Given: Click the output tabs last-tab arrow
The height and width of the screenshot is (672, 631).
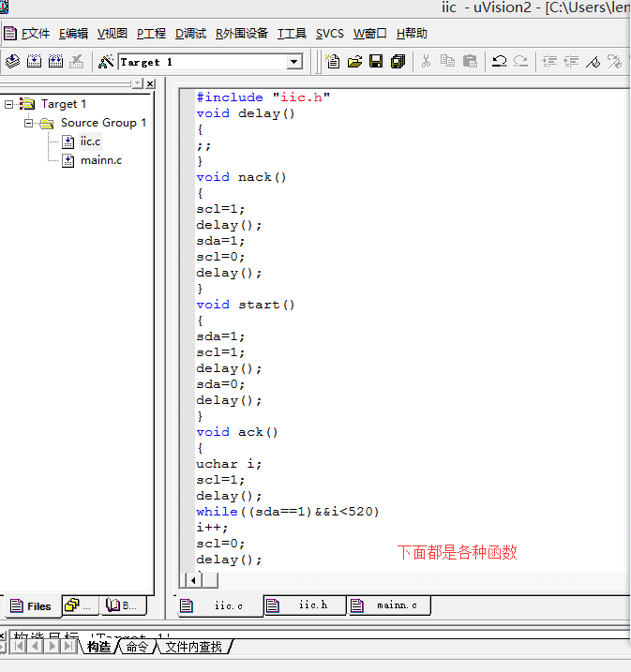Looking at the screenshot, I should pyautogui.click(x=68, y=646).
